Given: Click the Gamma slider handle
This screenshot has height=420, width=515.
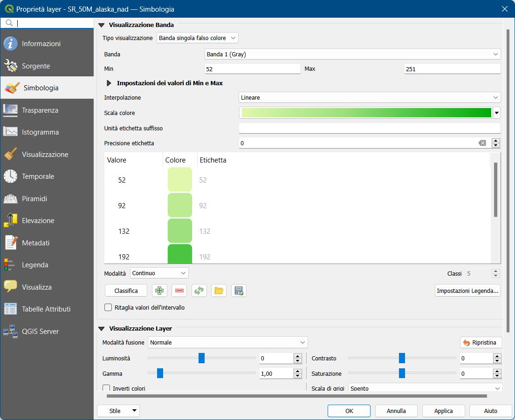Looking at the screenshot, I should (x=160, y=373).
